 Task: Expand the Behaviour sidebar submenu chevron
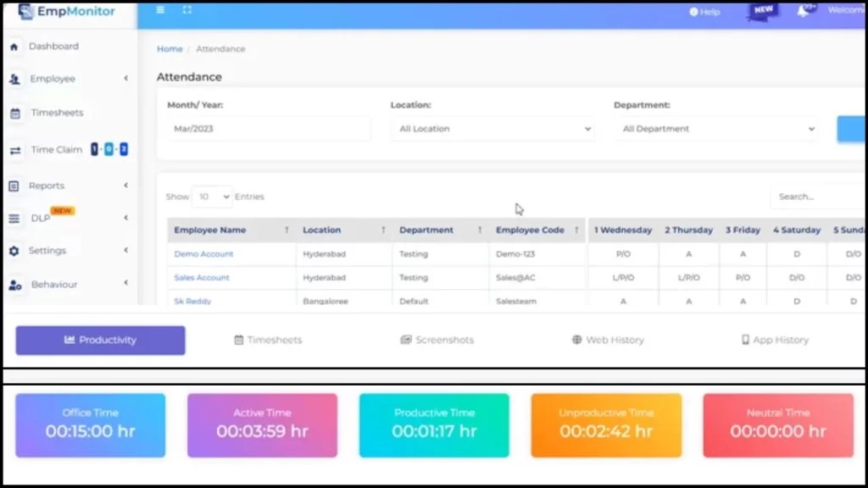pos(125,283)
